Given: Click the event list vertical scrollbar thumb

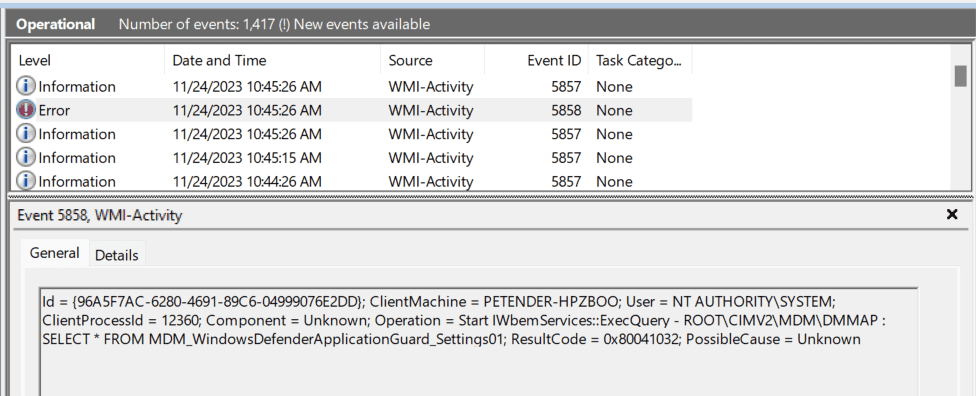Looking at the screenshot, I should point(960,75).
